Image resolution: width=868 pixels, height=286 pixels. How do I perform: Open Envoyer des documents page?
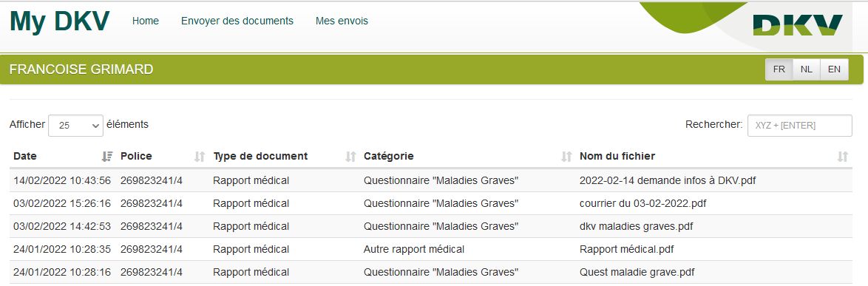coord(237,21)
